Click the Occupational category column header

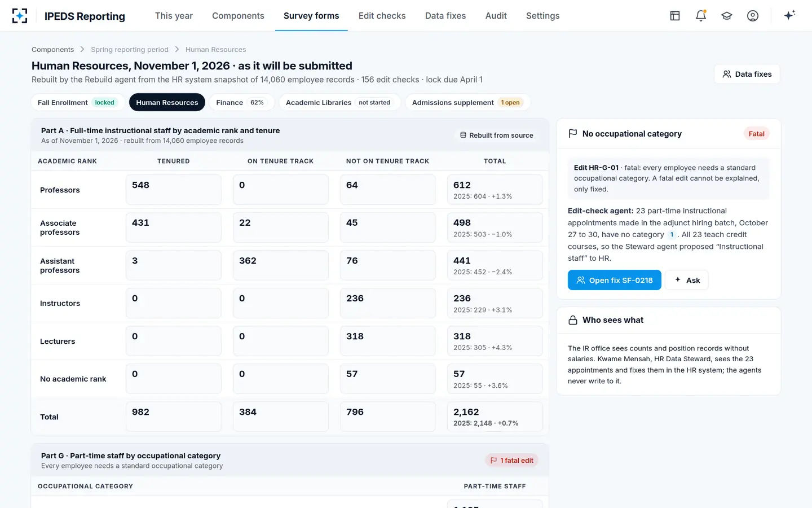[x=86, y=487]
